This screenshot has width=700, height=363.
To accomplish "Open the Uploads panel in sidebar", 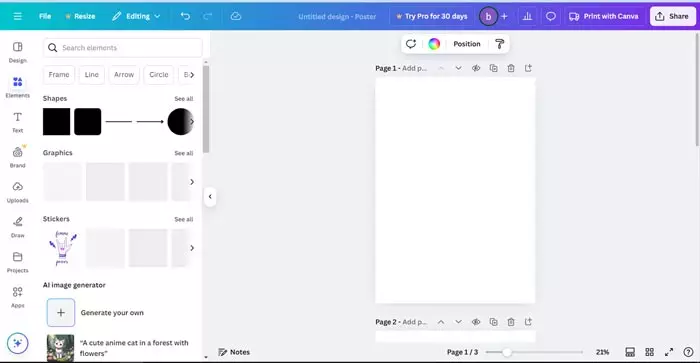I will point(17,192).
